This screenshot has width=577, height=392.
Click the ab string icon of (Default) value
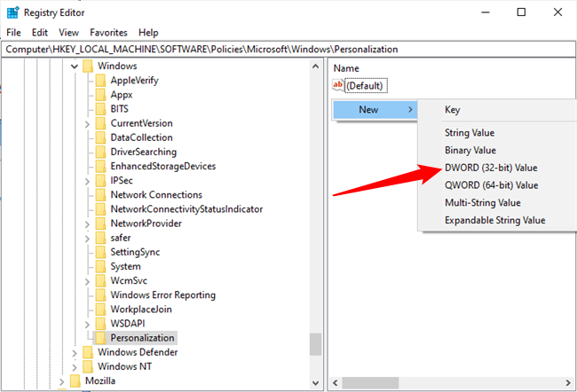[x=338, y=85]
